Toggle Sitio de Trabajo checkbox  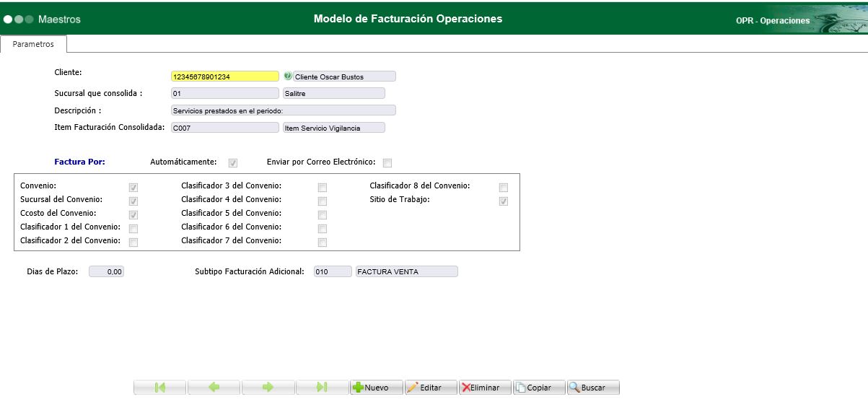tap(504, 201)
